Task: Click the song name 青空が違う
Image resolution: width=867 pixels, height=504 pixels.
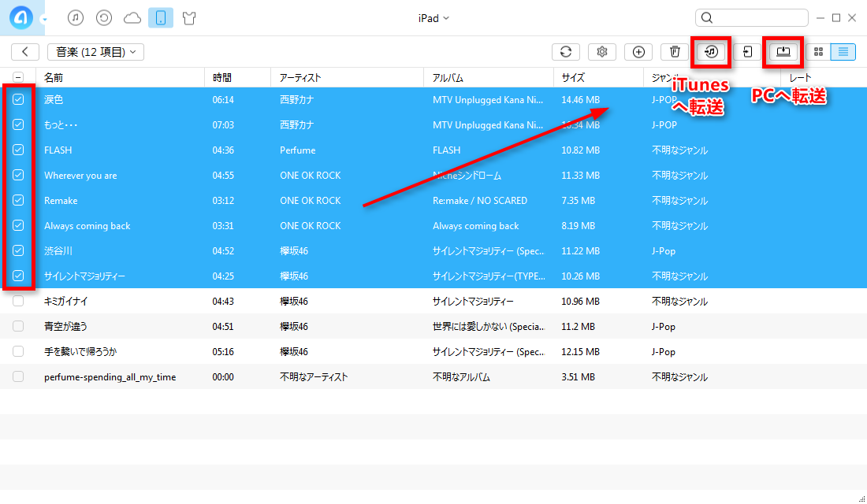Action: coord(65,327)
